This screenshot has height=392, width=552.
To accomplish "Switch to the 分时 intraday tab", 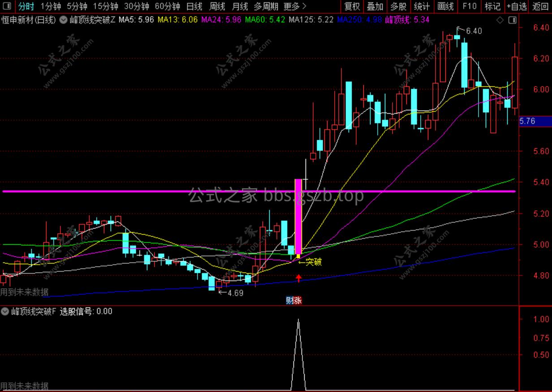I will [x=26, y=6].
